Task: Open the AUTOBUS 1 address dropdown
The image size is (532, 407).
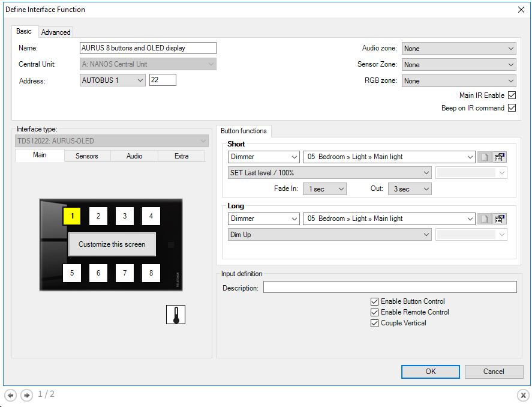Action: coord(113,80)
